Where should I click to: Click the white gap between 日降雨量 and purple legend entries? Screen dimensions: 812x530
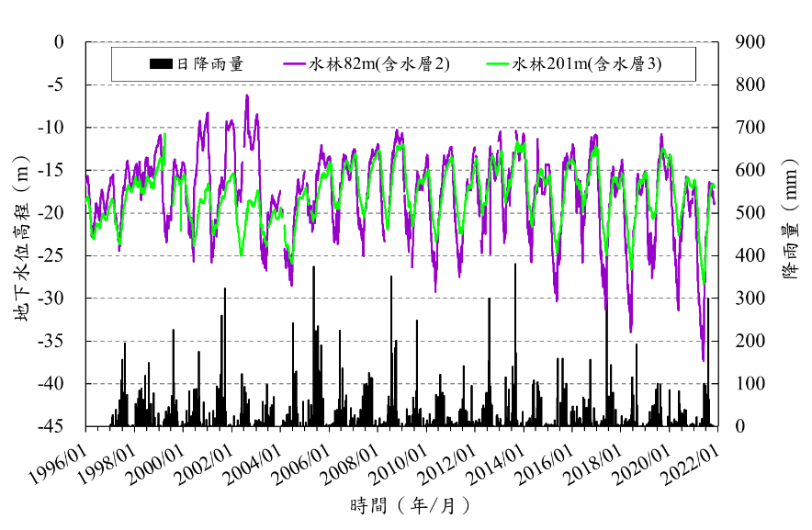[x=264, y=64]
